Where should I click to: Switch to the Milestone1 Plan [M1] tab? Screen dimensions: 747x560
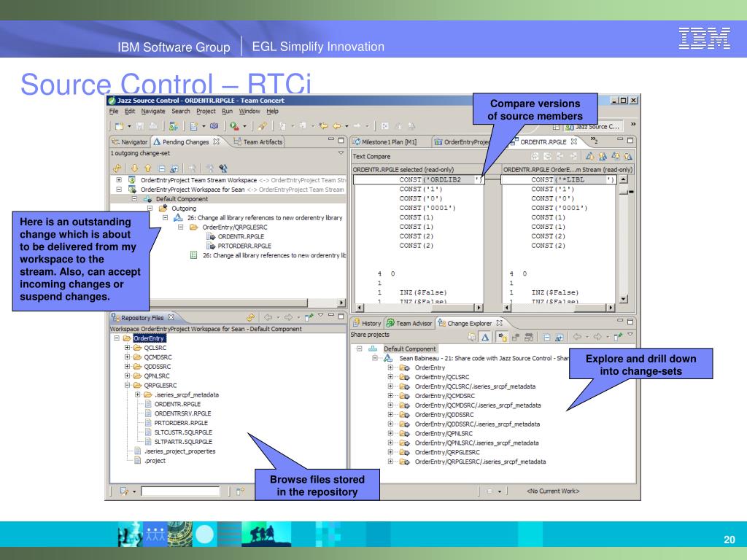pos(384,142)
